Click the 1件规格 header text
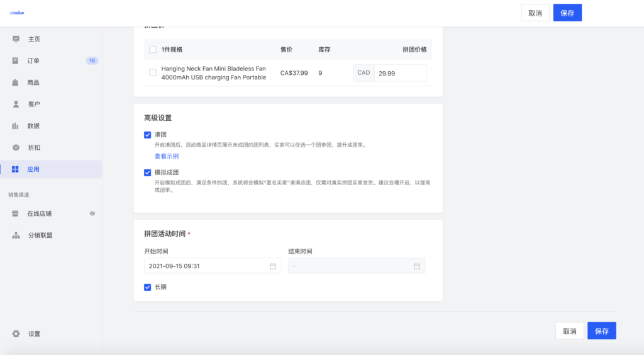The image size is (644, 355). click(172, 50)
